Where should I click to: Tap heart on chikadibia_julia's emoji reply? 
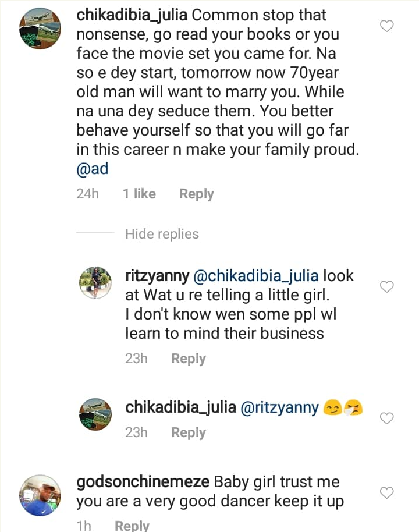pyautogui.click(x=387, y=418)
